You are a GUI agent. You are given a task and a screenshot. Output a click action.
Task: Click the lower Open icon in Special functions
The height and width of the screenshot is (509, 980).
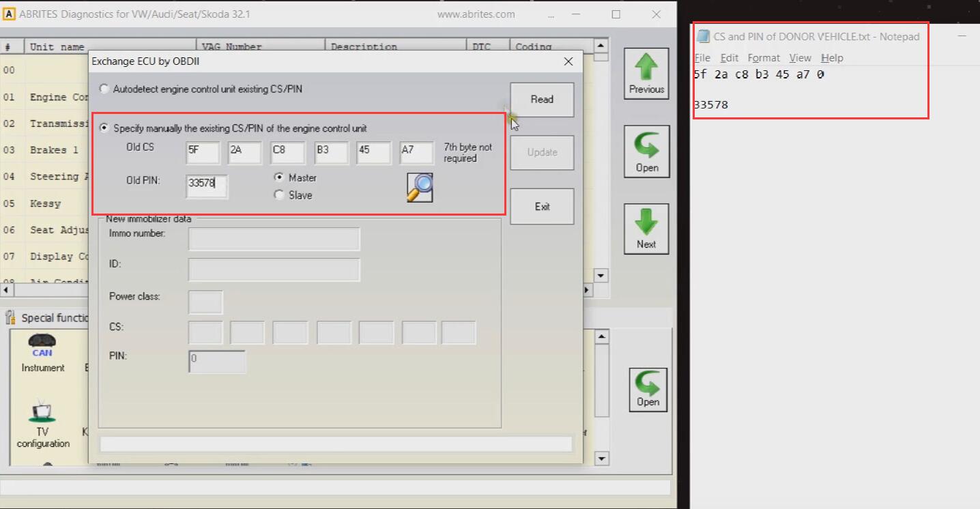pyautogui.click(x=647, y=390)
